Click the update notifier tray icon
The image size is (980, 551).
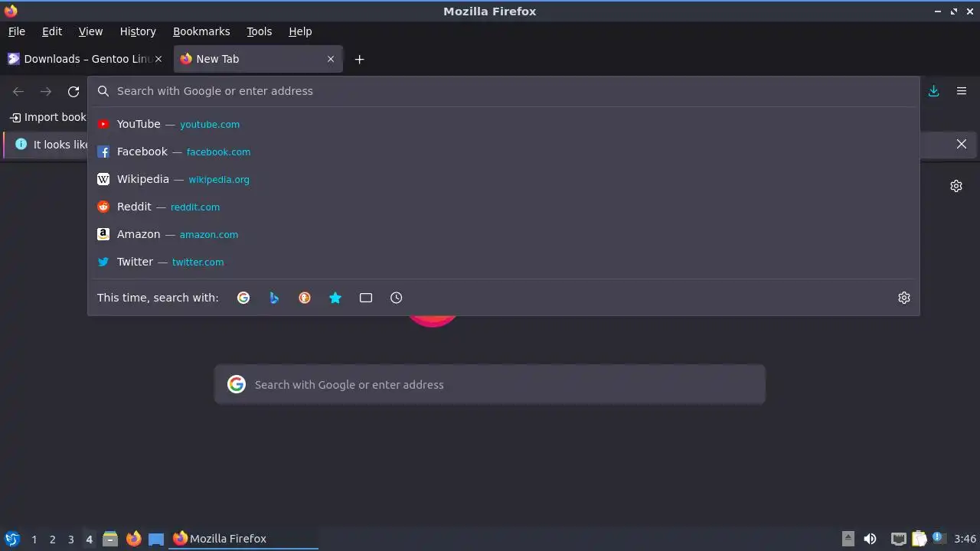click(939, 538)
